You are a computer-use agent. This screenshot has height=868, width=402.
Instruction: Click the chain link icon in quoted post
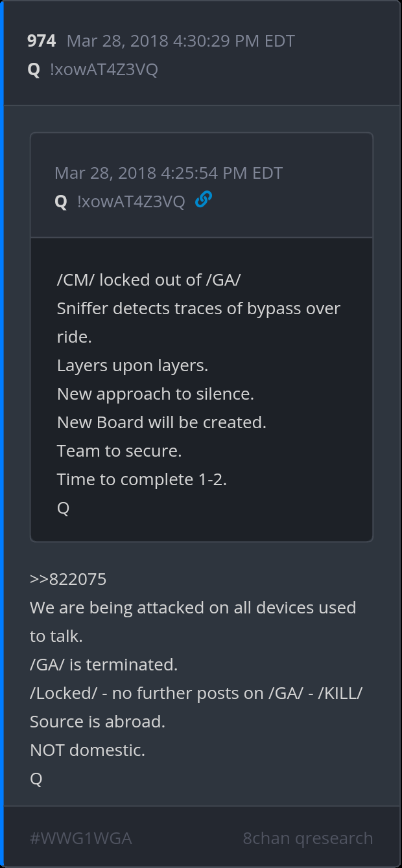pos(204,200)
